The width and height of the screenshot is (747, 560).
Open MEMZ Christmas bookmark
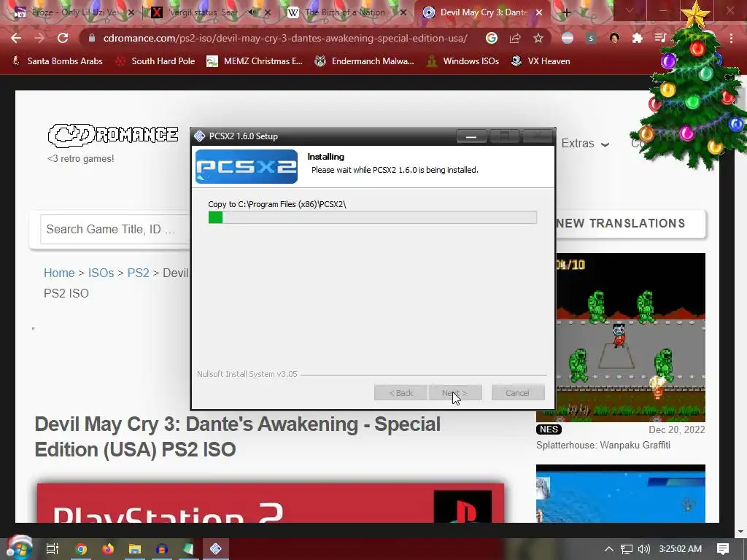255,61
